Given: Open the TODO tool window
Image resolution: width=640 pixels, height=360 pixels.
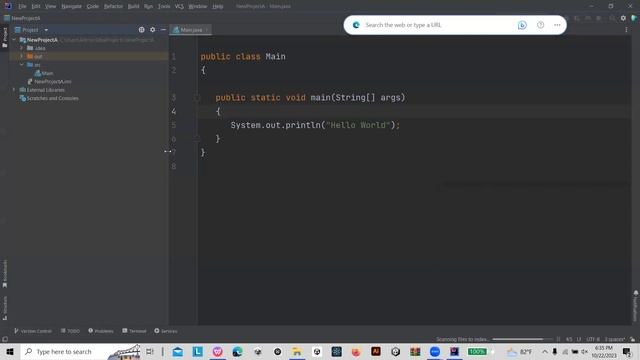Looking at the screenshot, I should click(x=70, y=331).
